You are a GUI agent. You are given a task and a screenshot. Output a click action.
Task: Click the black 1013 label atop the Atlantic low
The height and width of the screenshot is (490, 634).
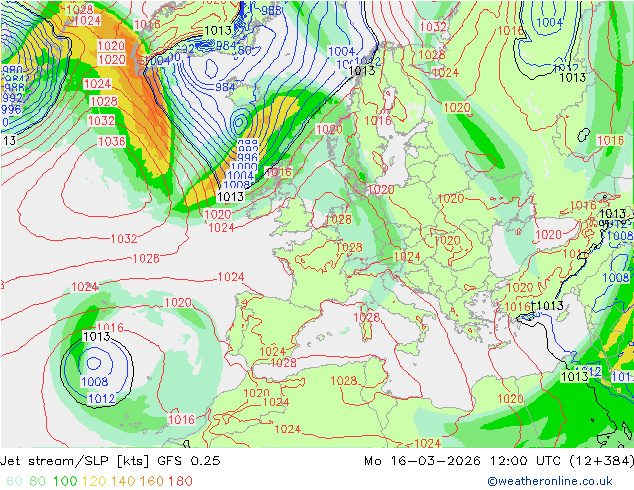tap(96, 336)
